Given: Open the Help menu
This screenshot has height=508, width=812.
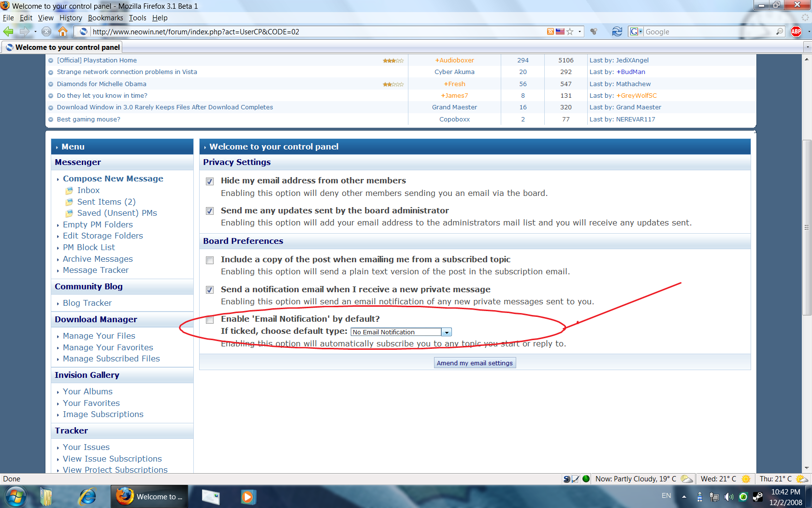Looking at the screenshot, I should [160, 18].
